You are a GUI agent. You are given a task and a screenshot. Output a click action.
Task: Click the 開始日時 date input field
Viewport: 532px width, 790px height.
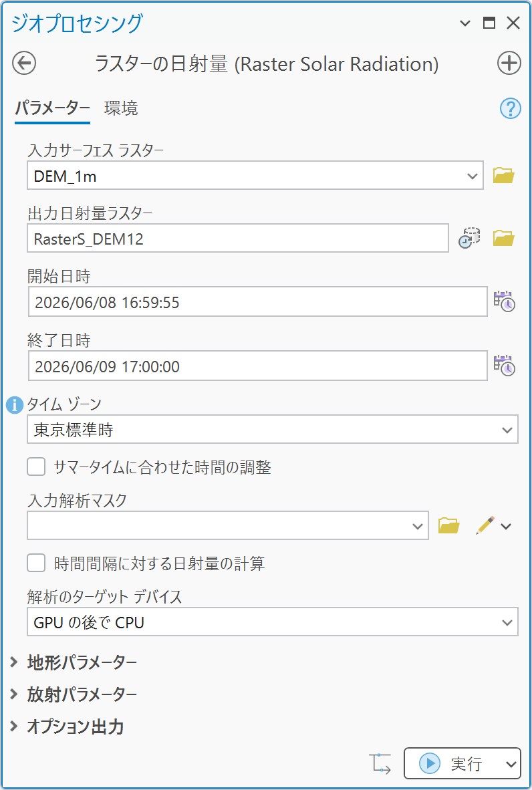pyautogui.click(x=258, y=302)
